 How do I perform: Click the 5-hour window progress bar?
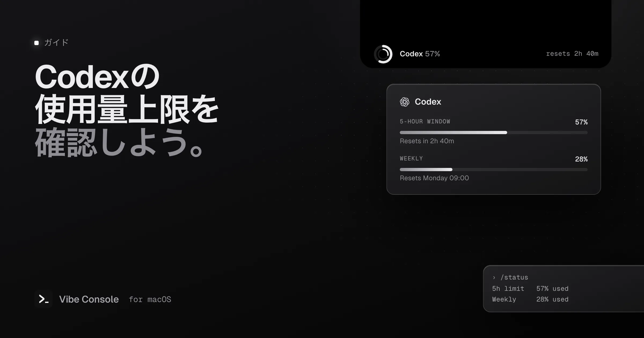[493, 133]
